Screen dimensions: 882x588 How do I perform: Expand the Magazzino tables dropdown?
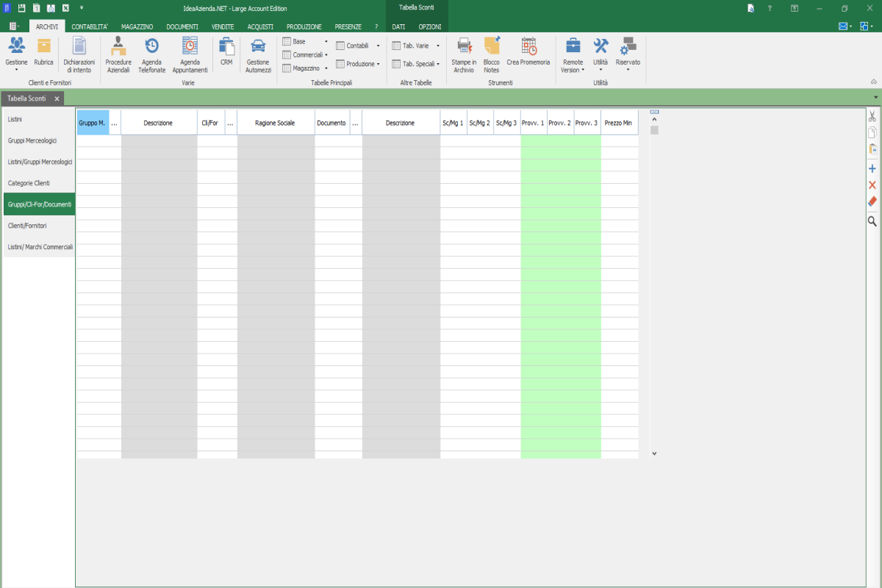point(305,68)
